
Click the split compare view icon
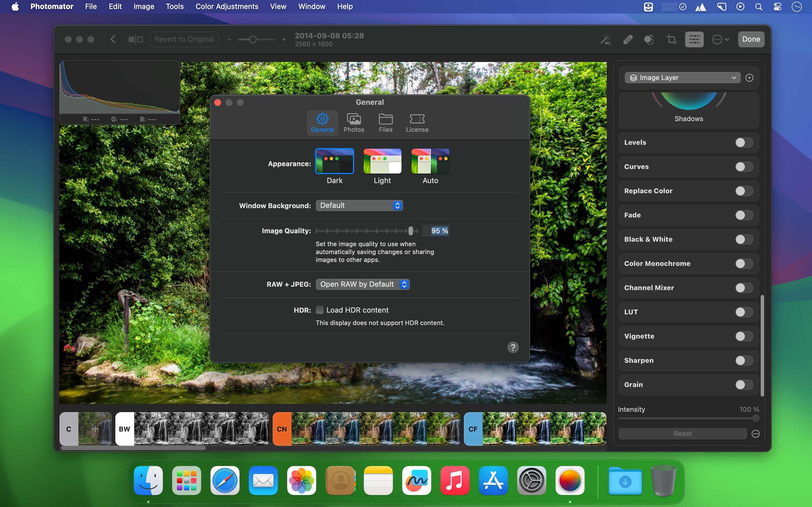(136, 39)
